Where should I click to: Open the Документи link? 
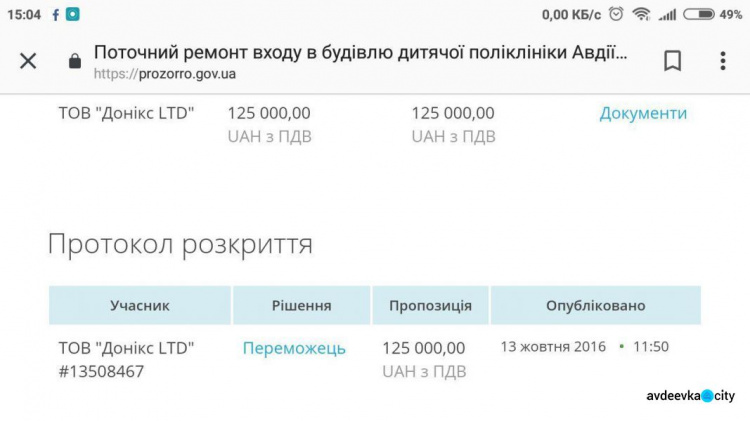tap(643, 113)
